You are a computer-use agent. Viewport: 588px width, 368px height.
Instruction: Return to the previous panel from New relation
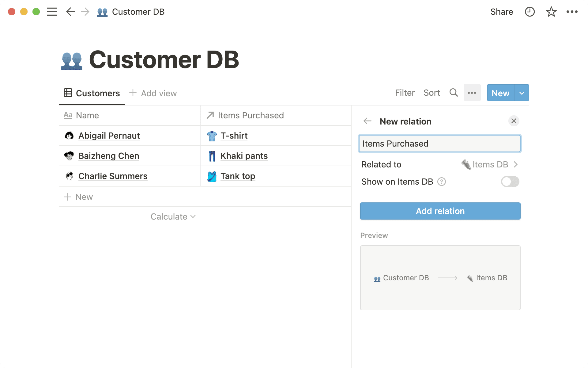click(367, 121)
